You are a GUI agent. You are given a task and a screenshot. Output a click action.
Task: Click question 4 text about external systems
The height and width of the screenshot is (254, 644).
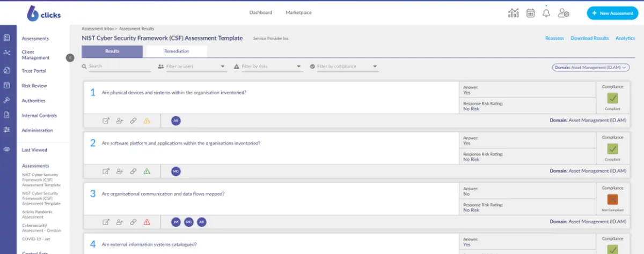coord(149,244)
